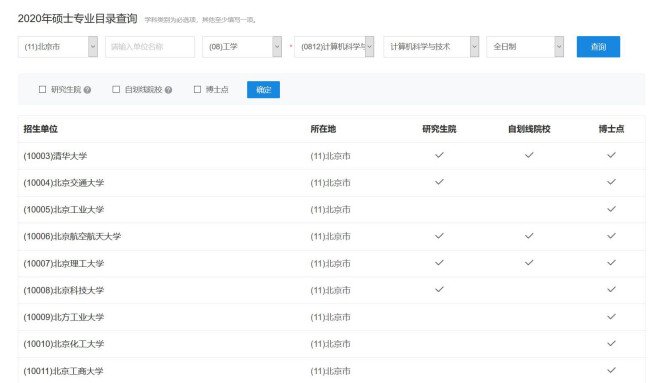Open the (10011)北京工商大学 entry
The width and height of the screenshot is (650, 383).
(x=63, y=371)
